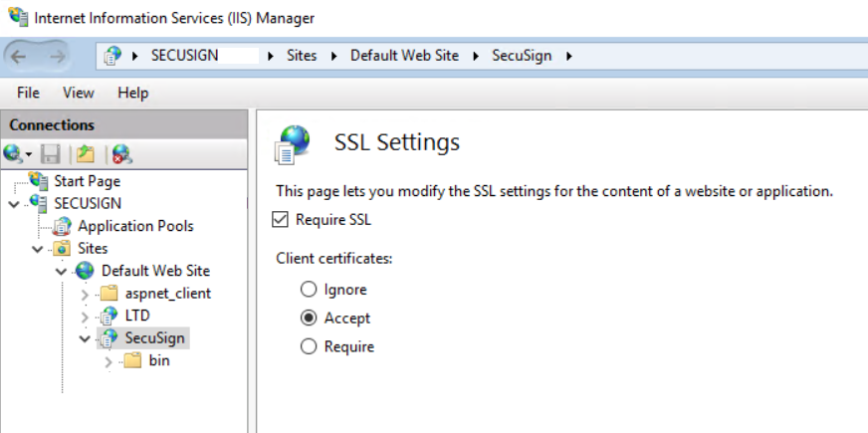Screen dimensions: 868x433
Task: Select the Require client certificates option
Action: (309, 346)
